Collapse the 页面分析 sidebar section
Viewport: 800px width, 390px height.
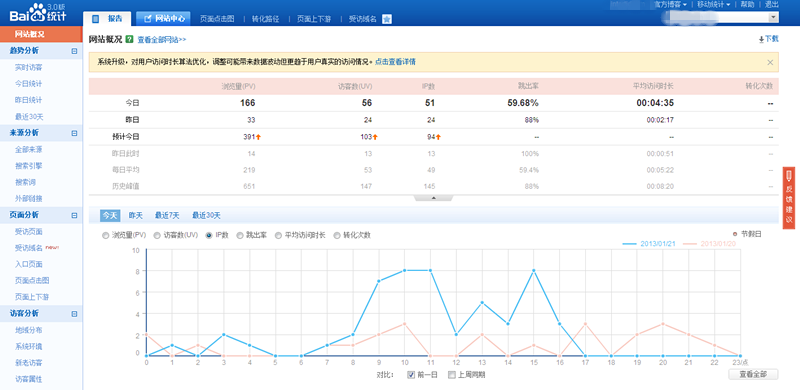click(74, 215)
